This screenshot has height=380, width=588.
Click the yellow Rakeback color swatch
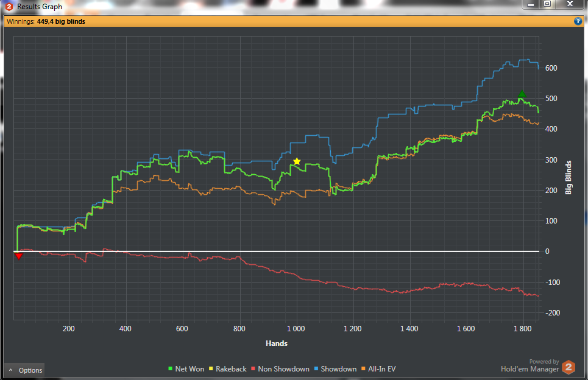click(x=211, y=369)
